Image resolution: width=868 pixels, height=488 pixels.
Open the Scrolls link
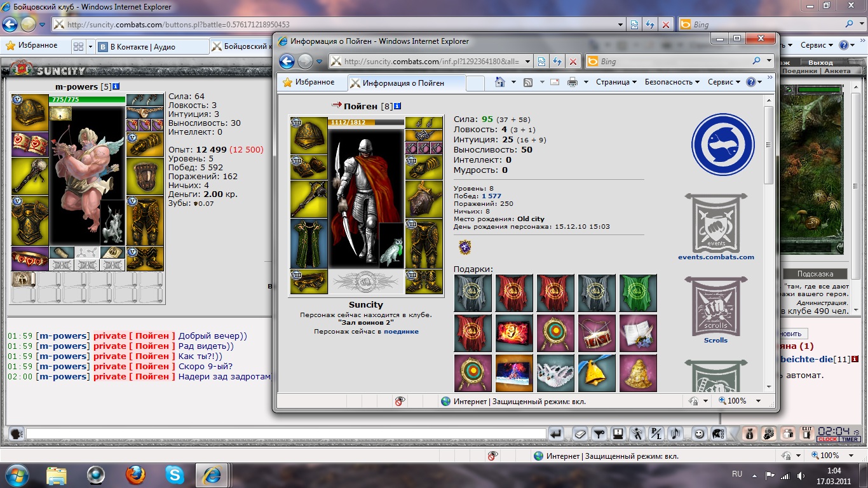[x=715, y=340]
